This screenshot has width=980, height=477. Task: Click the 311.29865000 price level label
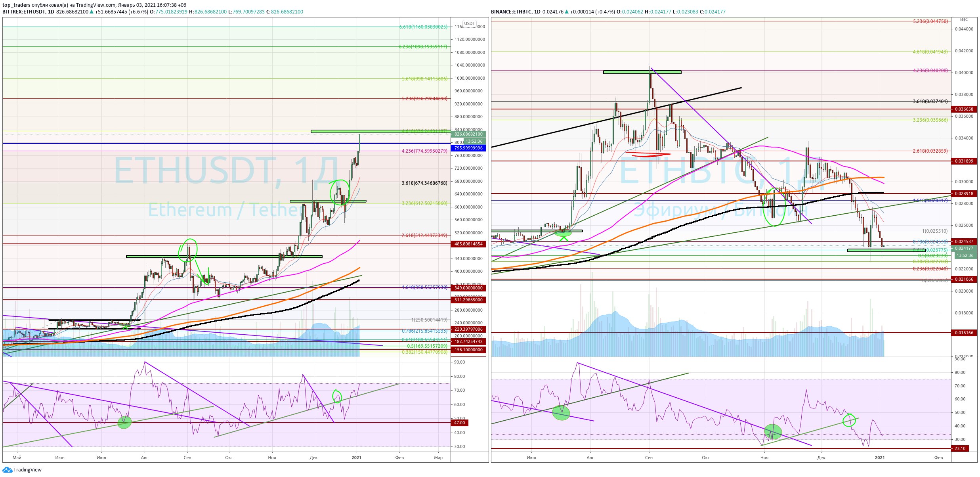(x=468, y=300)
